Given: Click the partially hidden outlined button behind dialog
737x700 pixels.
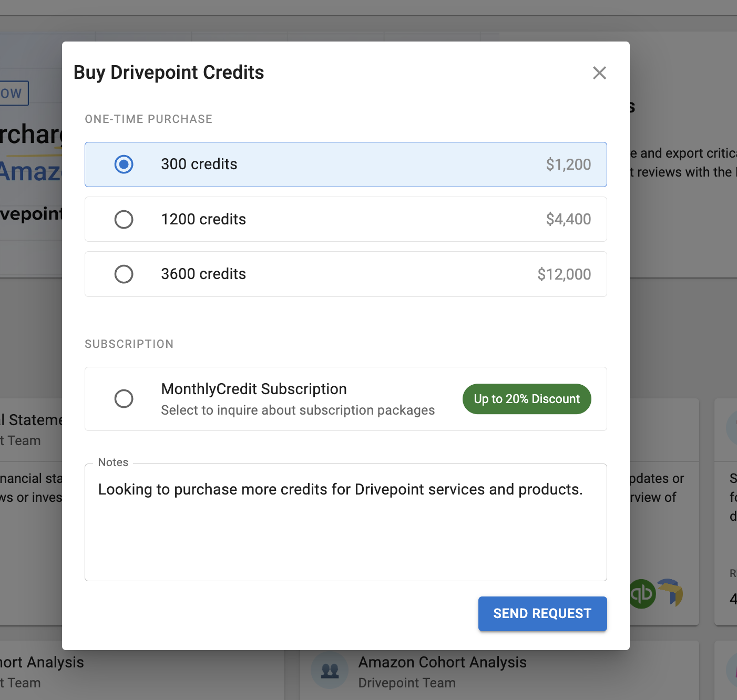Looking at the screenshot, I should 14,94.
